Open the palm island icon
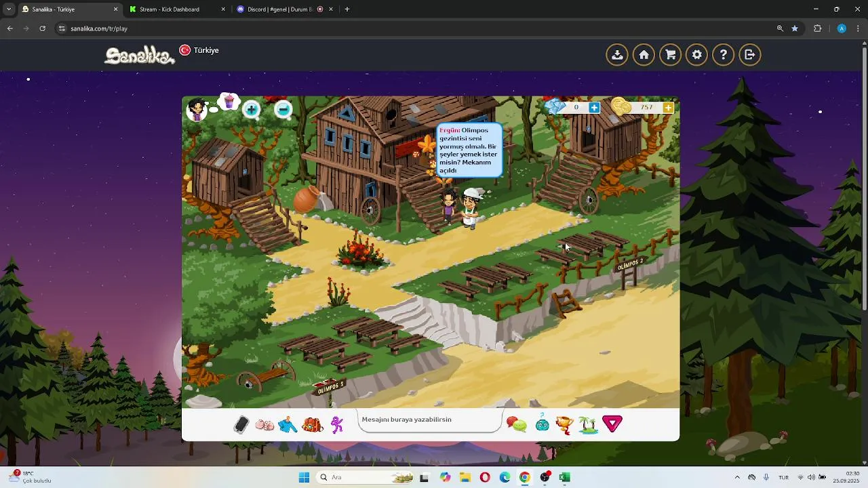This screenshot has width=868, height=488. tap(588, 425)
